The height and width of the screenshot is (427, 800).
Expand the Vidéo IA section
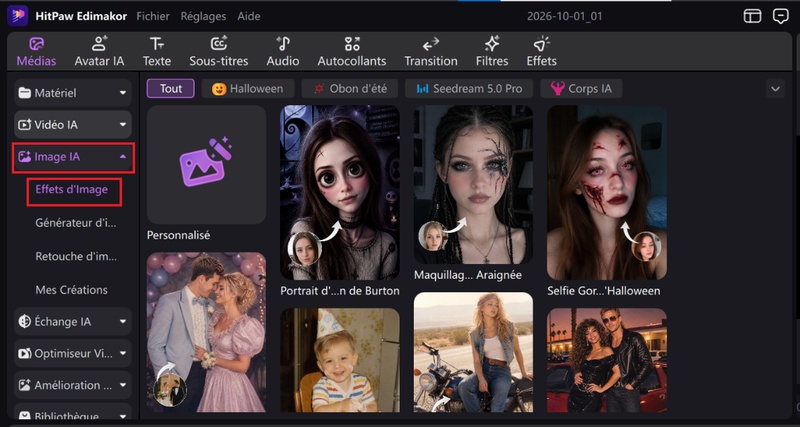pyautogui.click(x=73, y=124)
